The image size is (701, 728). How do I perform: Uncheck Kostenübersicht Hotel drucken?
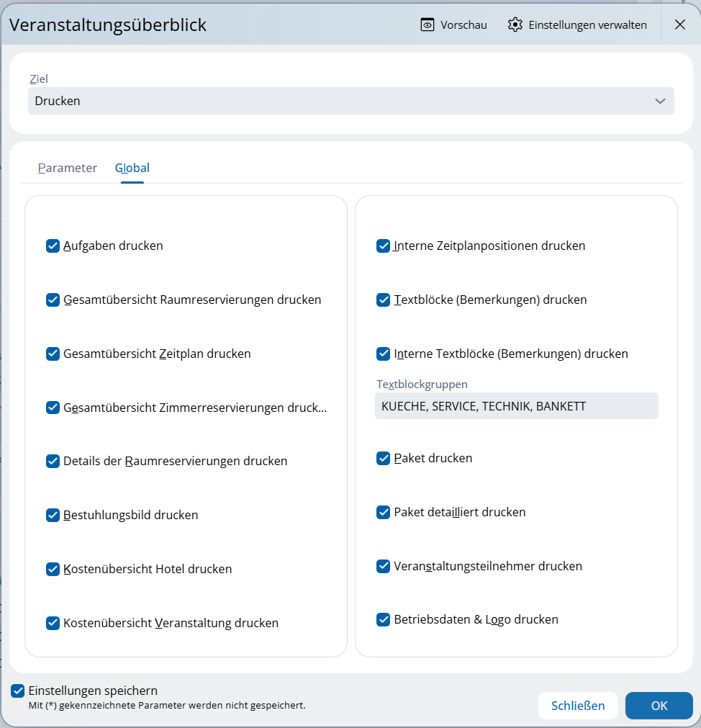(53, 569)
